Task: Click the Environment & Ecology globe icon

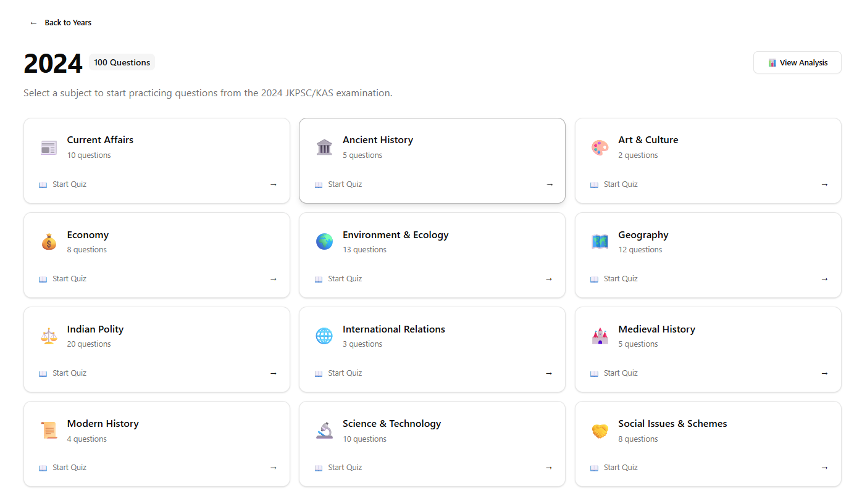Action: (x=324, y=242)
